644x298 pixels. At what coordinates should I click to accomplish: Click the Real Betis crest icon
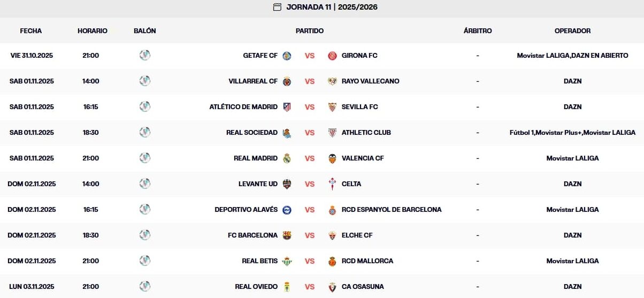pos(287,261)
